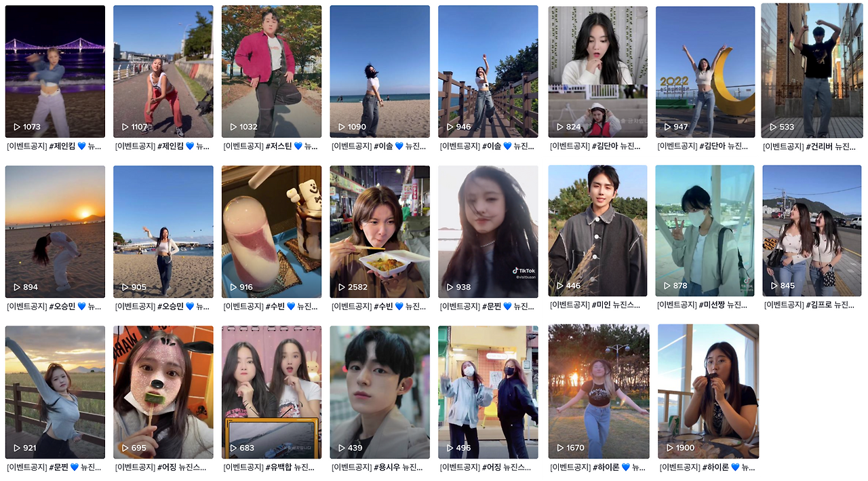868x481 pixels.
Task: Click play icon on 1900-view video
Action: click(x=671, y=448)
